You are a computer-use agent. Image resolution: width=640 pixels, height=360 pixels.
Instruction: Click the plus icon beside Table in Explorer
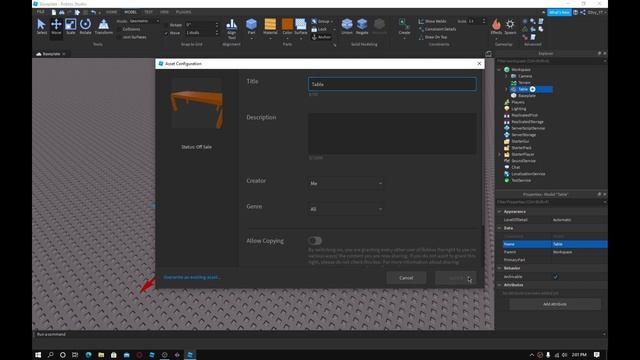point(532,89)
